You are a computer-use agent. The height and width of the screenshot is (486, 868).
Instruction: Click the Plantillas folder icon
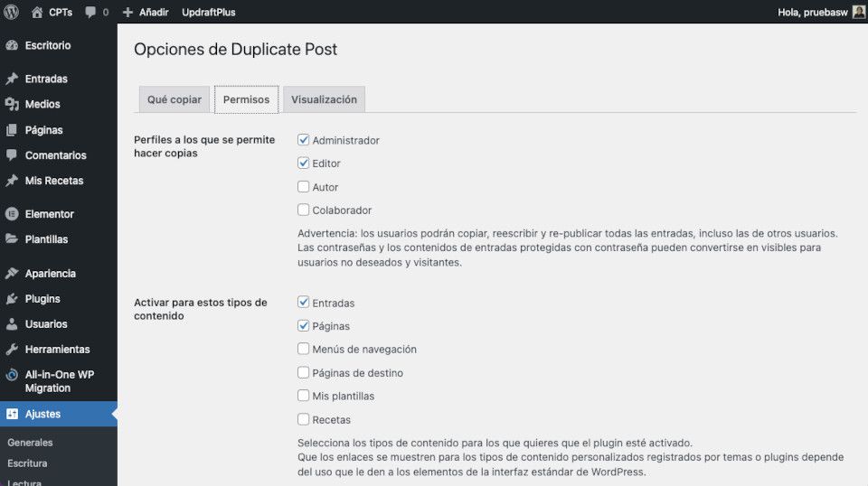click(12, 238)
